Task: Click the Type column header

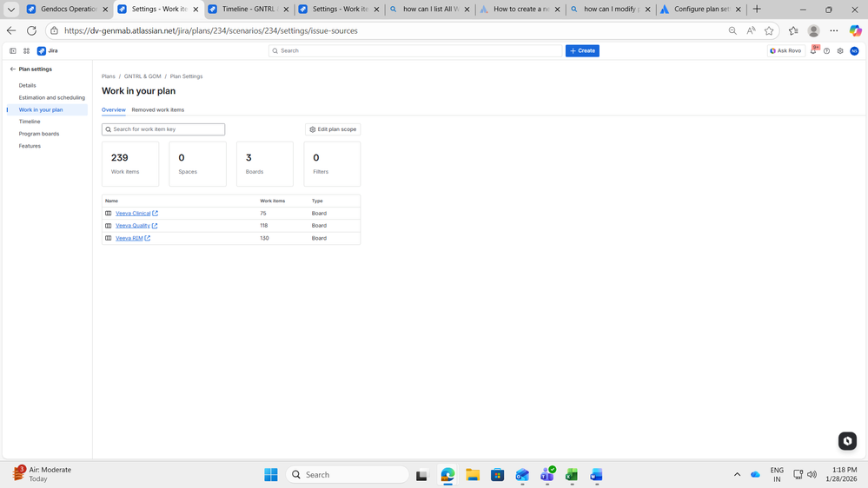Action: tap(317, 201)
